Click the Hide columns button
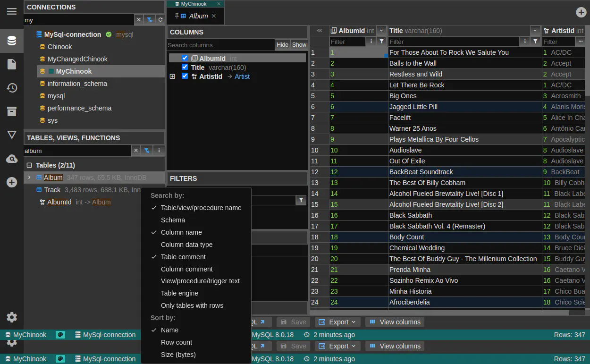Screen dimensions: 590x364 (x=282, y=45)
